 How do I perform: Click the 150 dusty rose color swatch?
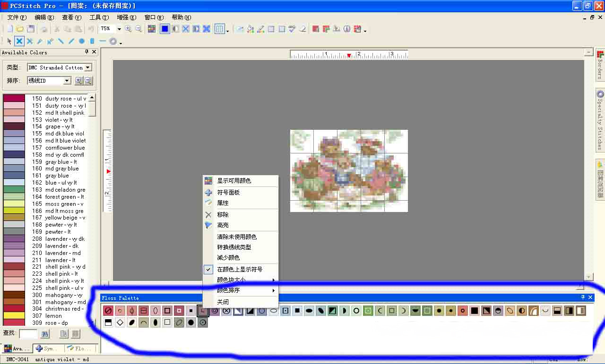click(x=13, y=99)
